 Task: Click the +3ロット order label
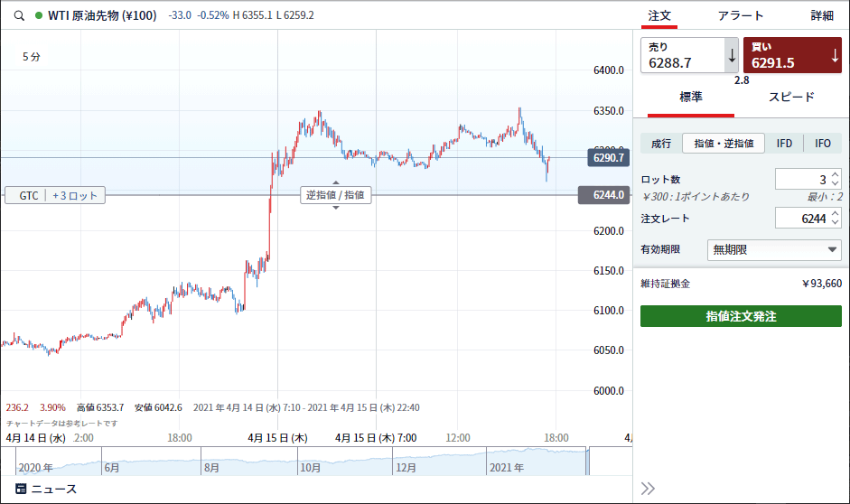click(x=75, y=196)
